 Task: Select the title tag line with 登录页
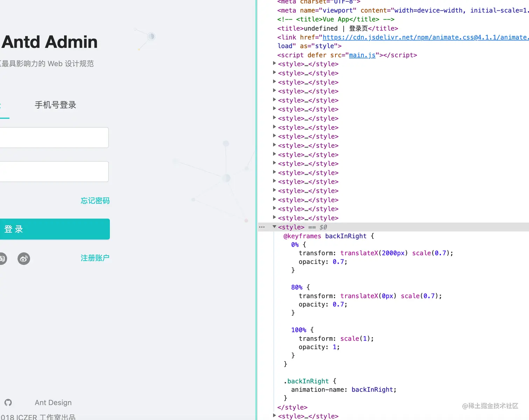[x=338, y=28]
